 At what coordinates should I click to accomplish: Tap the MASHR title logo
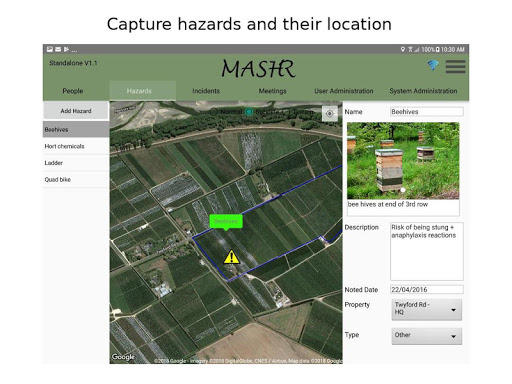pos(258,69)
